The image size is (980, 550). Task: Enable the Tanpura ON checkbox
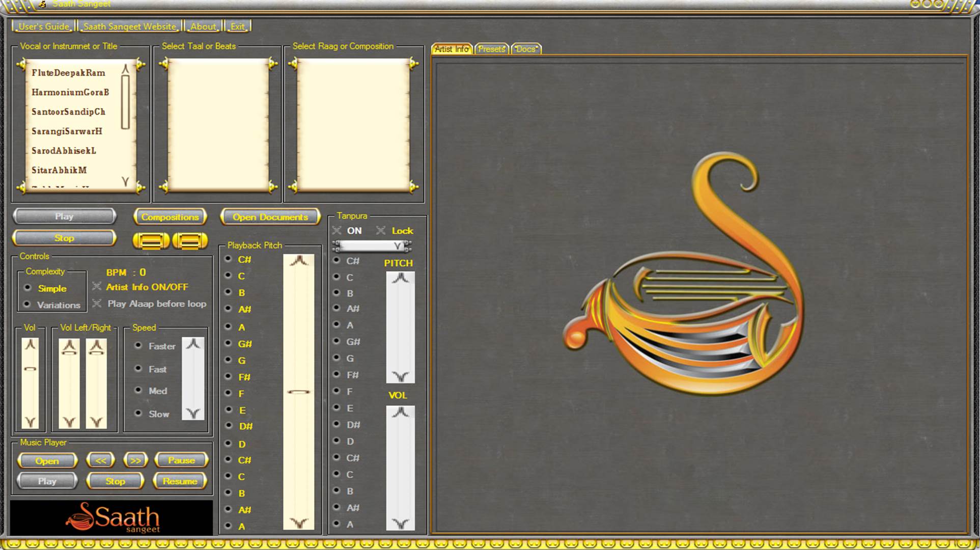[x=337, y=231]
